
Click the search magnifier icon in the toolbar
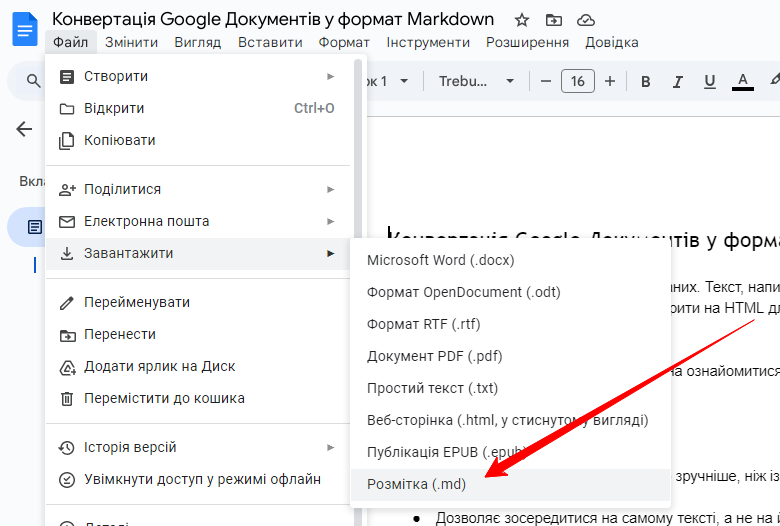[33, 81]
